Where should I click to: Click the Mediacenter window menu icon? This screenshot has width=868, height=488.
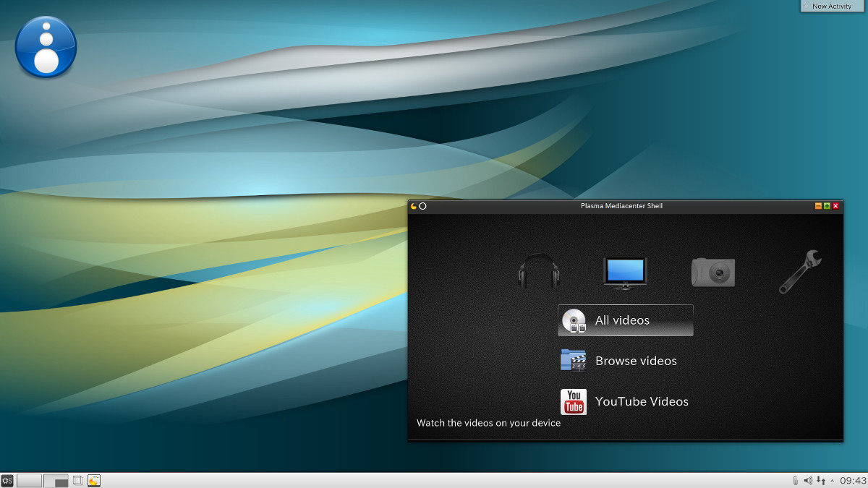click(414, 206)
